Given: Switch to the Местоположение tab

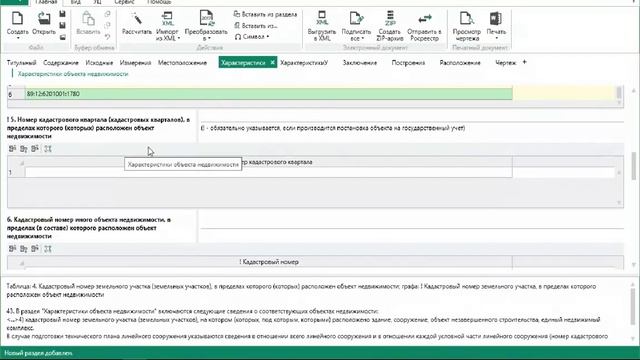Looking at the screenshot, I should [x=182, y=63].
